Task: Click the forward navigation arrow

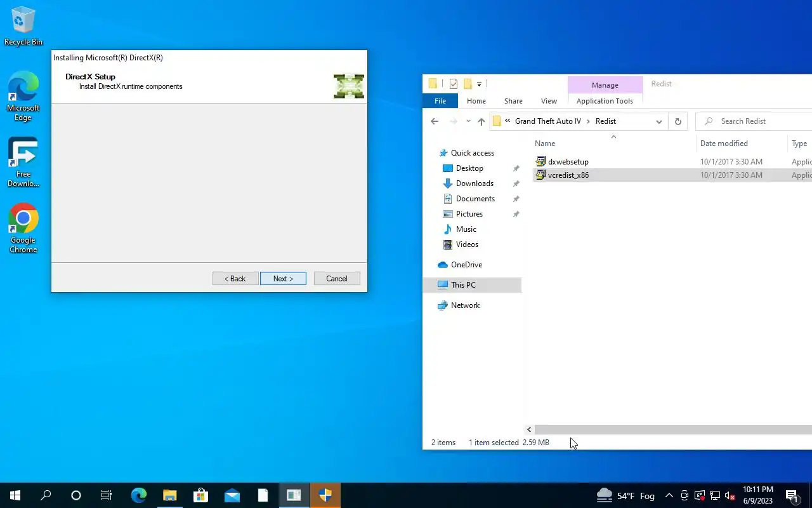Action: coord(453,121)
